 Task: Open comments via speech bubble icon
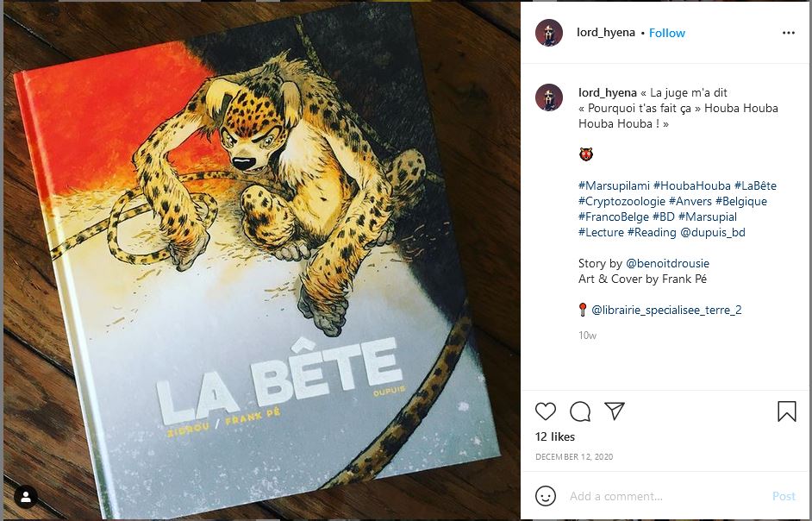[580, 411]
